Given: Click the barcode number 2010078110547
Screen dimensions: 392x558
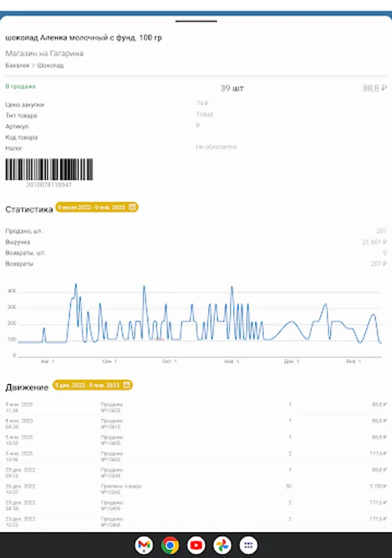Looking at the screenshot, I should click(x=49, y=185).
